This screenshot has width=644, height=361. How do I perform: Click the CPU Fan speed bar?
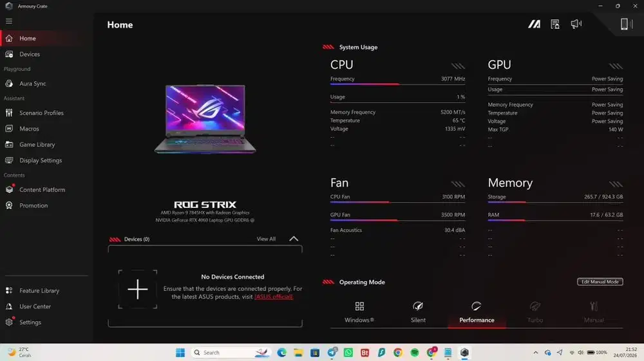397,202
